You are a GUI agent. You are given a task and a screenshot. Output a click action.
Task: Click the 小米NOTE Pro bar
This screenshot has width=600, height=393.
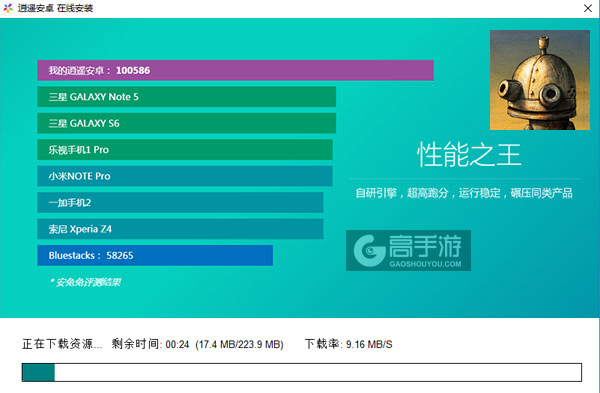click(x=185, y=176)
